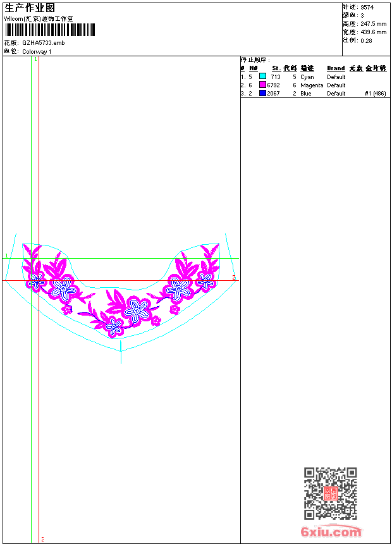
Task: Click the red stamp in QR code center
Action: (x=331, y=493)
